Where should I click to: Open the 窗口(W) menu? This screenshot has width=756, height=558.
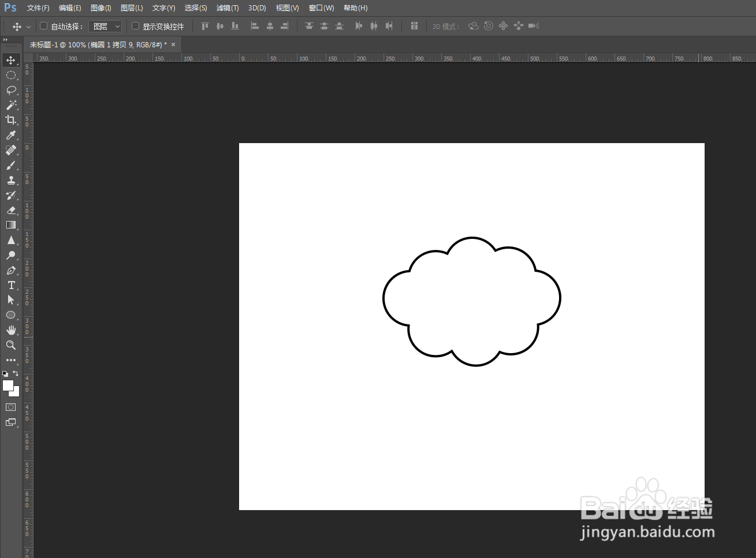click(321, 8)
